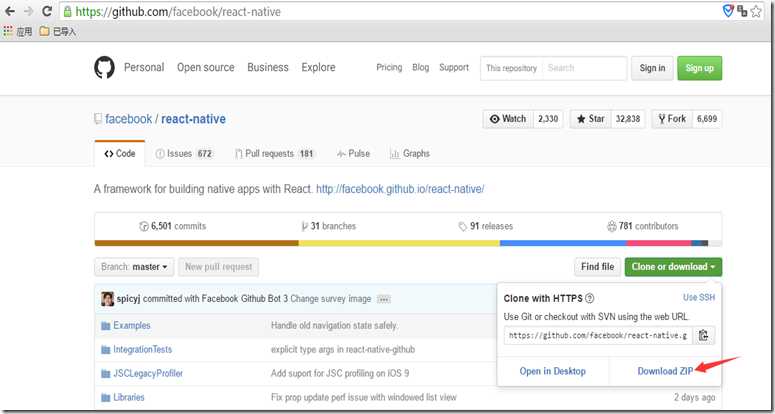This screenshot has height=414, width=775.
Task: Copy clone URL with clipboard icon
Action: tap(704, 335)
